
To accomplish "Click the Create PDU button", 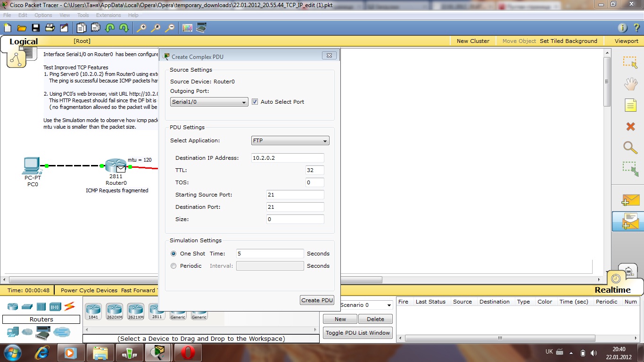I will (x=317, y=300).
